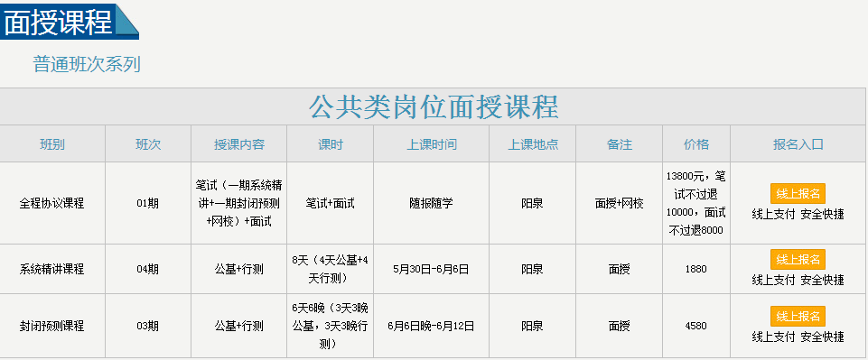868x360 pixels.
Task: Click the 价格 column header
Action: (x=696, y=144)
